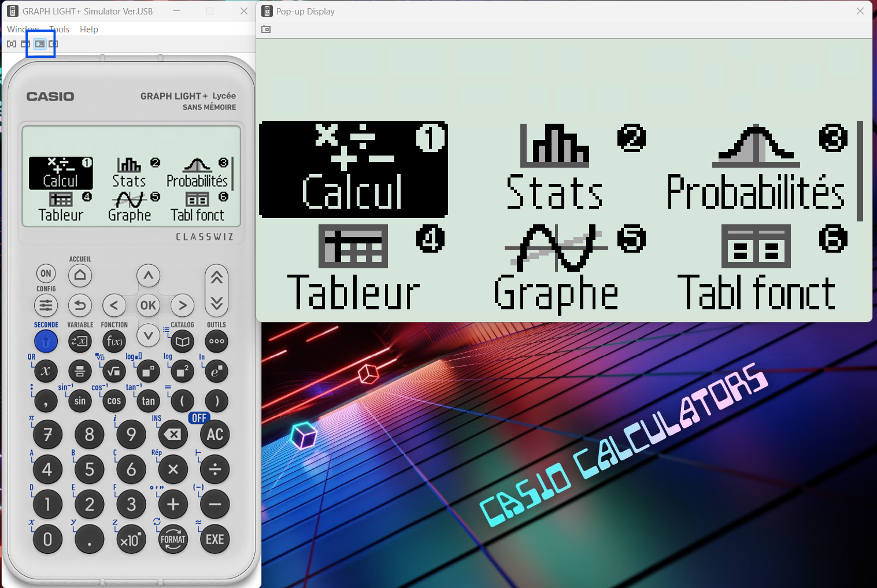Toggle the blue SECONDE shift key

tap(46, 341)
